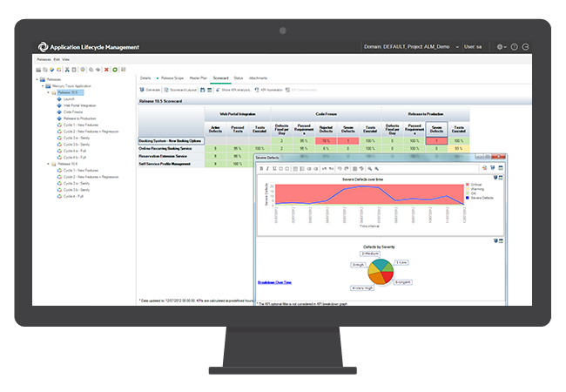This screenshot has width=566, height=392.
Task: Open the Domain and Project dropdown arrow
Action: click(457, 47)
